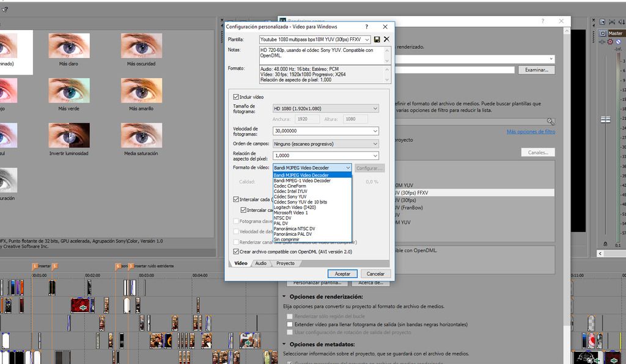
Task: Choose 'Códec Sony YUV de 10 bits'
Action: pyautogui.click(x=312, y=202)
